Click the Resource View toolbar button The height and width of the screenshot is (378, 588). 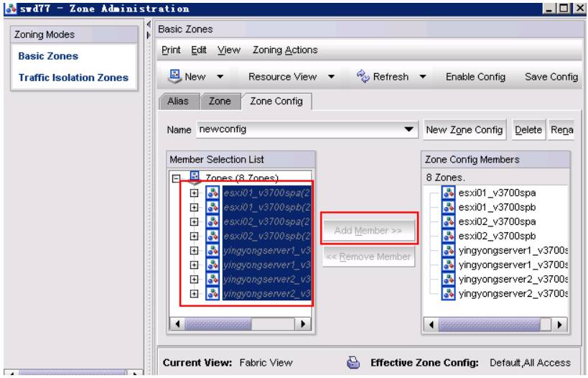tap(283, 77)
